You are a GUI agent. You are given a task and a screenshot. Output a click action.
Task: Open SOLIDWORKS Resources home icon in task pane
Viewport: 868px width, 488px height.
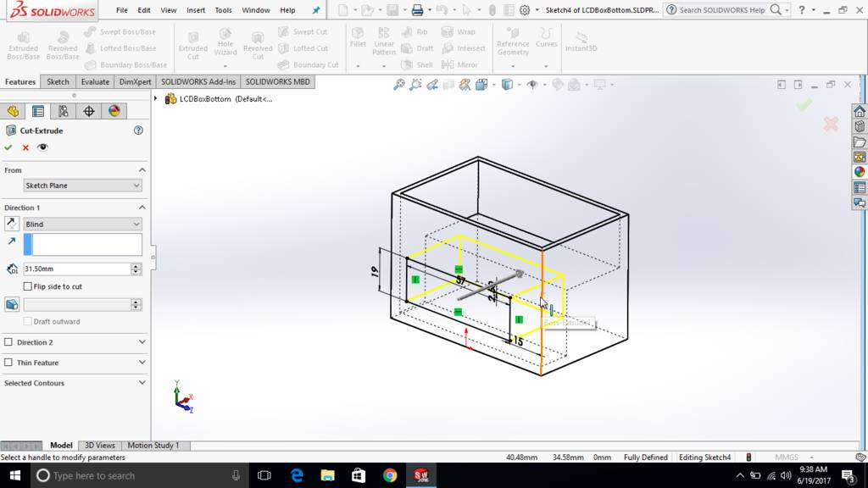(860, 111)
